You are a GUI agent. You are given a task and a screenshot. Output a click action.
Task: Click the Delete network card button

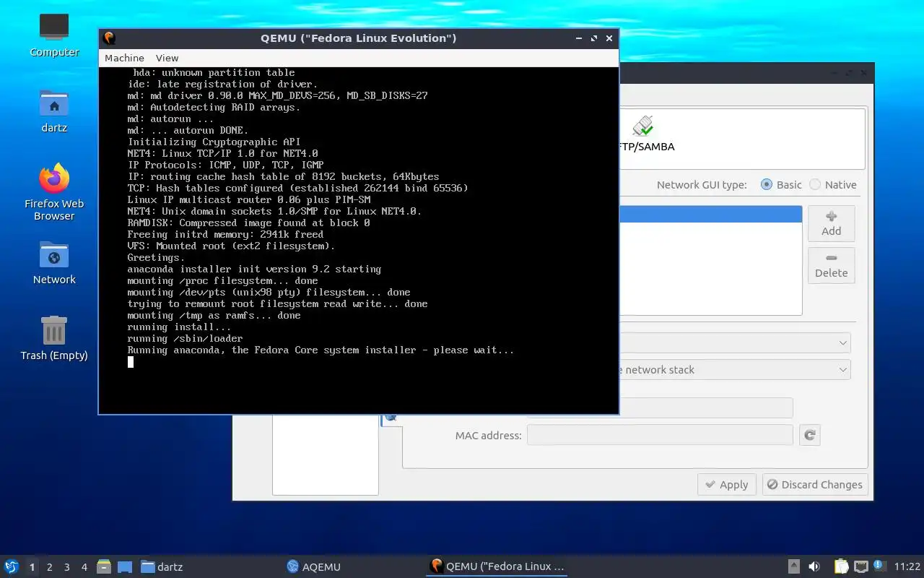[x=831, y=265]
